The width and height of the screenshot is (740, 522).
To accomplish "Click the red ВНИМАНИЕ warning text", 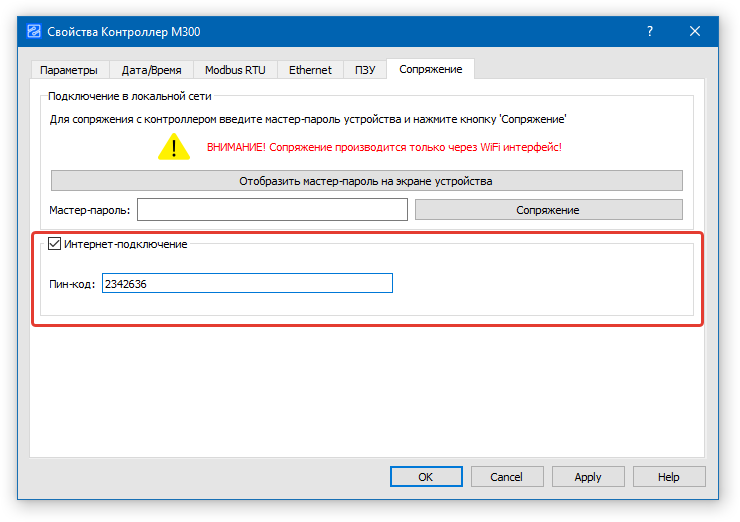I will point(384,147).
